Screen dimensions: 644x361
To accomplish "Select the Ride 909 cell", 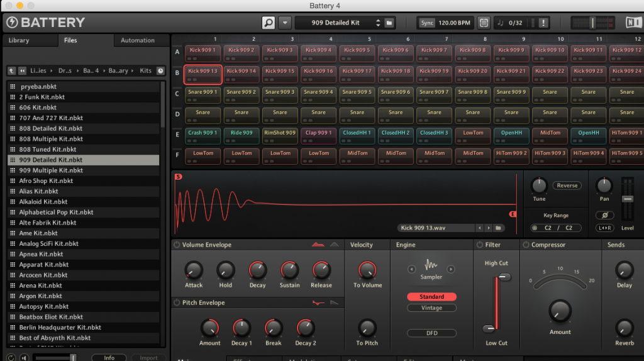I will coord(241,136).
